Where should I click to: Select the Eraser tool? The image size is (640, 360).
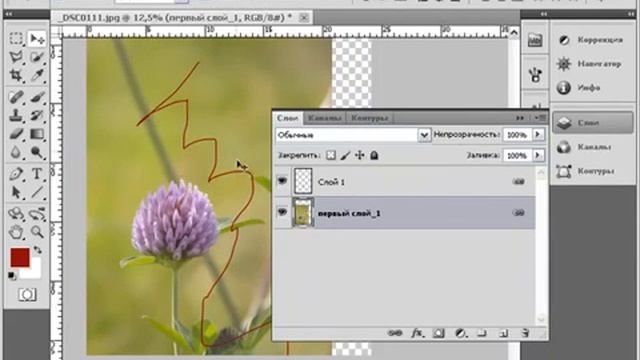16,134
